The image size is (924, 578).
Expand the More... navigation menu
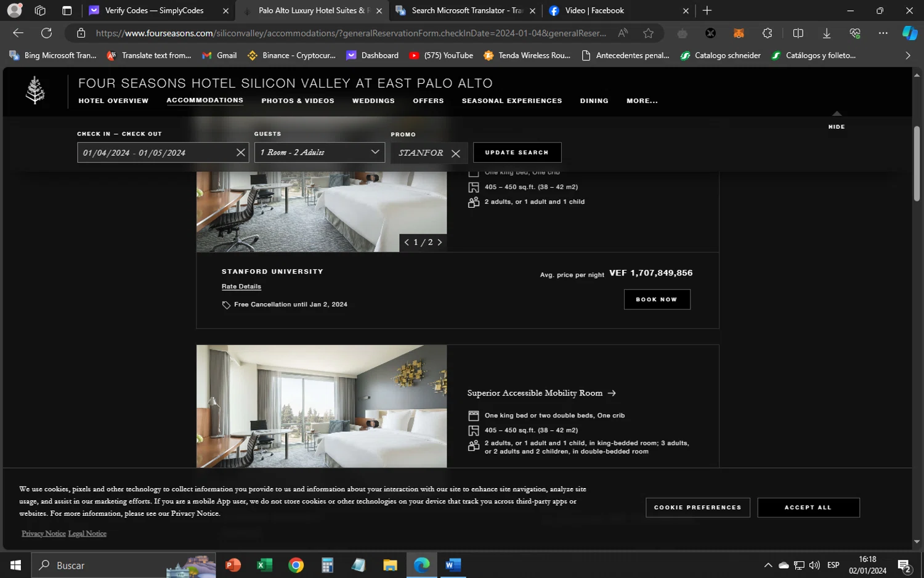642,101
